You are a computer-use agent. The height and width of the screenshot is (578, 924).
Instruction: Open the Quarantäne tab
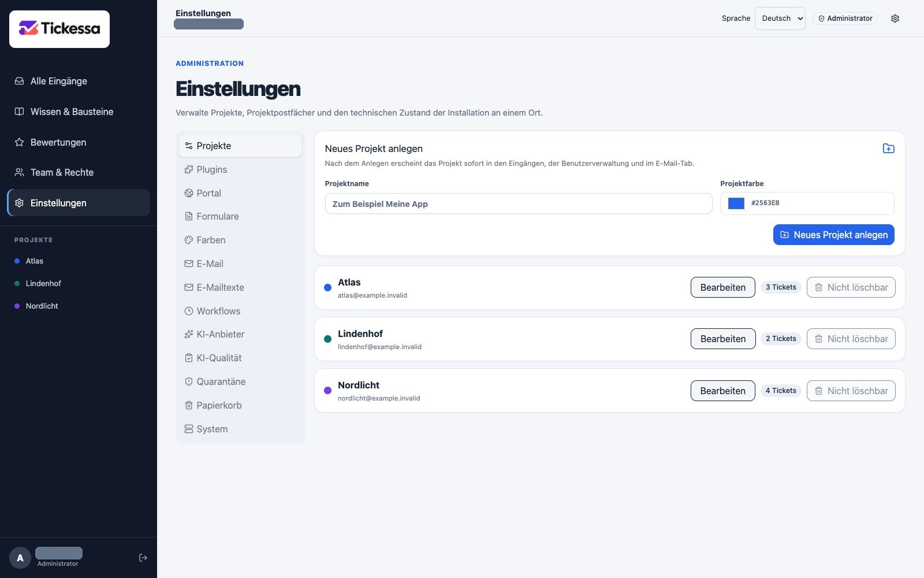click(240, 381)
